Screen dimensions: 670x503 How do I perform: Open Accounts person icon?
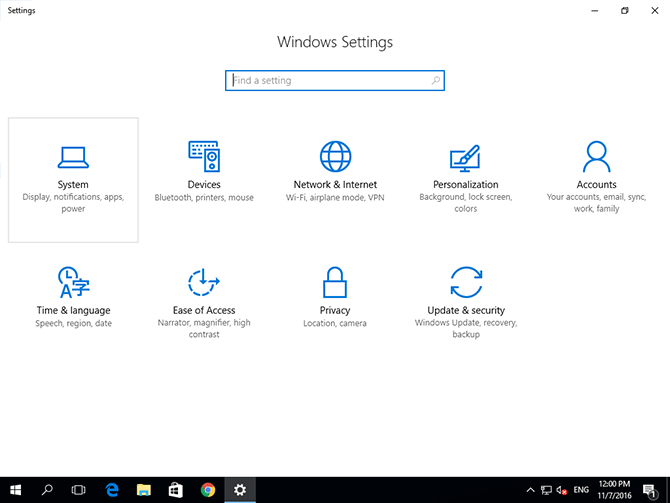(597, 156)
